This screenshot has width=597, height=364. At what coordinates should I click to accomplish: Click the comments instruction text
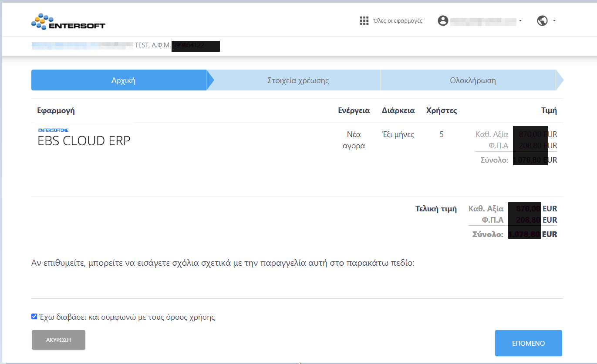coord(223,263)
